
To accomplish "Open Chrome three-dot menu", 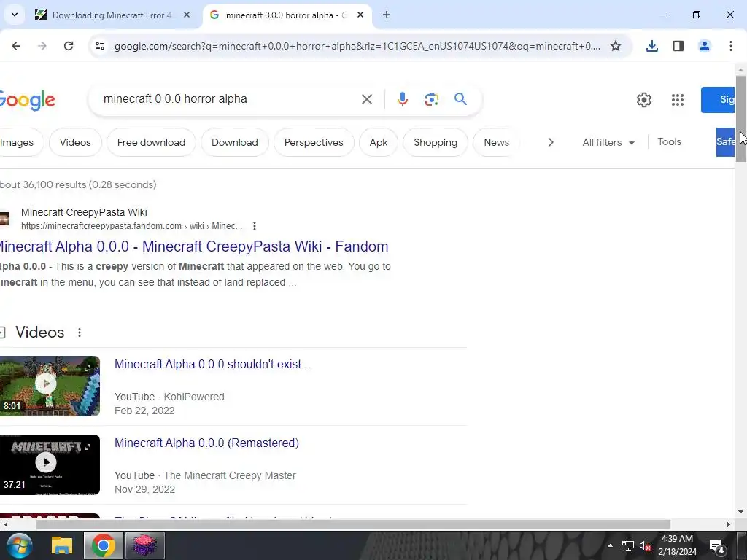I will click(x=730, y=46).
